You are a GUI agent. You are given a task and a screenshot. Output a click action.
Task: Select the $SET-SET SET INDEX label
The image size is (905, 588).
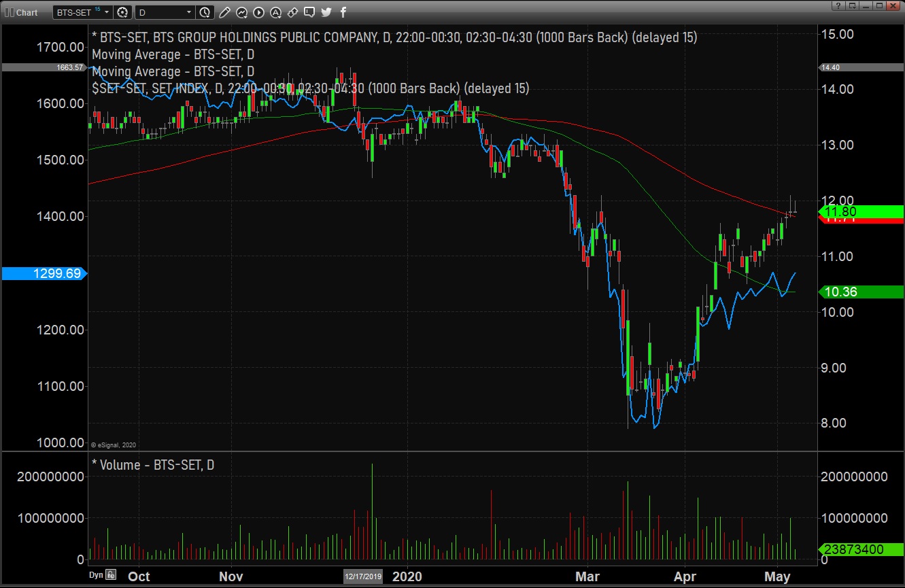pyautogui.click(x=310, y=88)
